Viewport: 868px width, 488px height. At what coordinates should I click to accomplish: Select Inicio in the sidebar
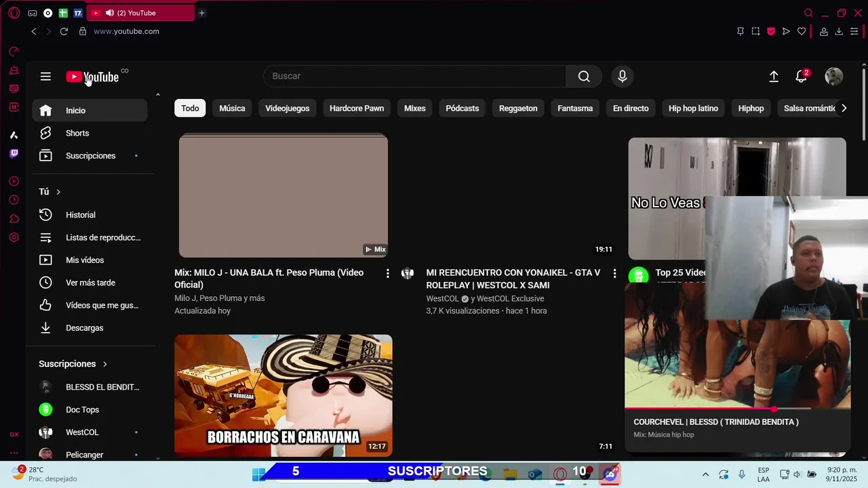coord(90,110)
